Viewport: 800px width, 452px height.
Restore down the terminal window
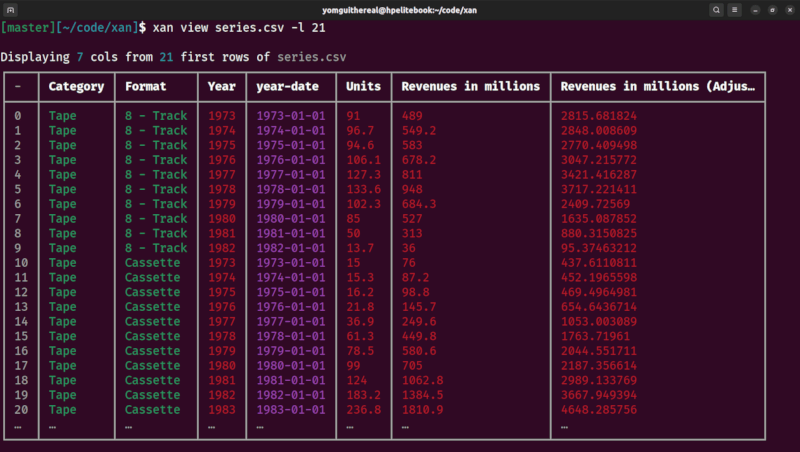click(772, 9)
